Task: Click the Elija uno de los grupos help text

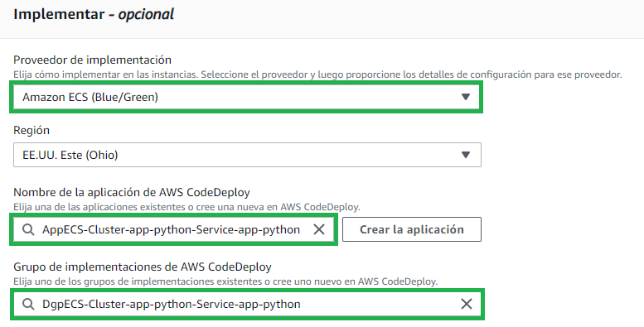Action: [x=225, y=281]
